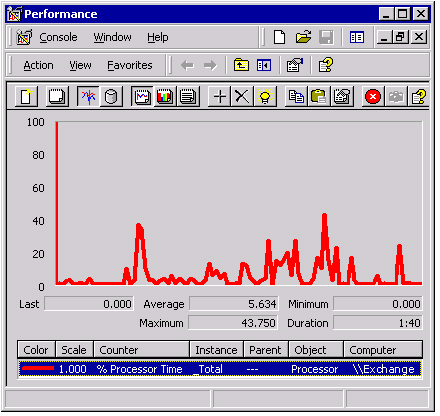Click the red Freeze Display button
The width and height of the screenshot is (440, 416).
tap(373, 97)
